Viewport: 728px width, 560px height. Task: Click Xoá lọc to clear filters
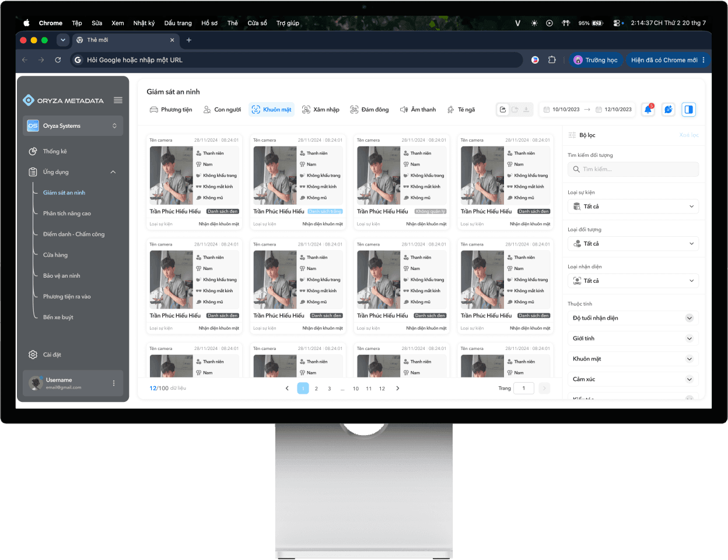coord(689,135)
